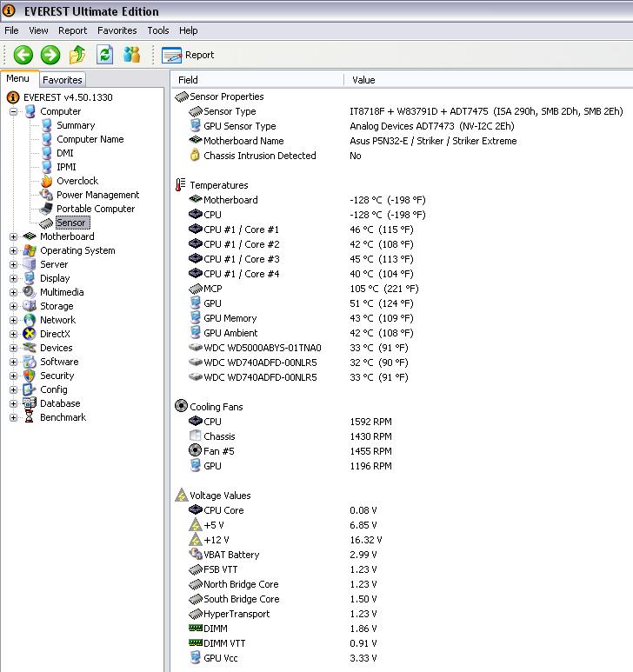Switch to the Favorites tab in the sidebar
633x672 pixels.
point(62,80)
